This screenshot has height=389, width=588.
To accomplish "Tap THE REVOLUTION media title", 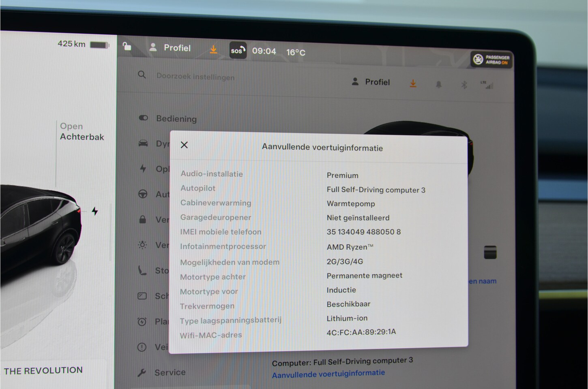I will (x=43, y=370).
